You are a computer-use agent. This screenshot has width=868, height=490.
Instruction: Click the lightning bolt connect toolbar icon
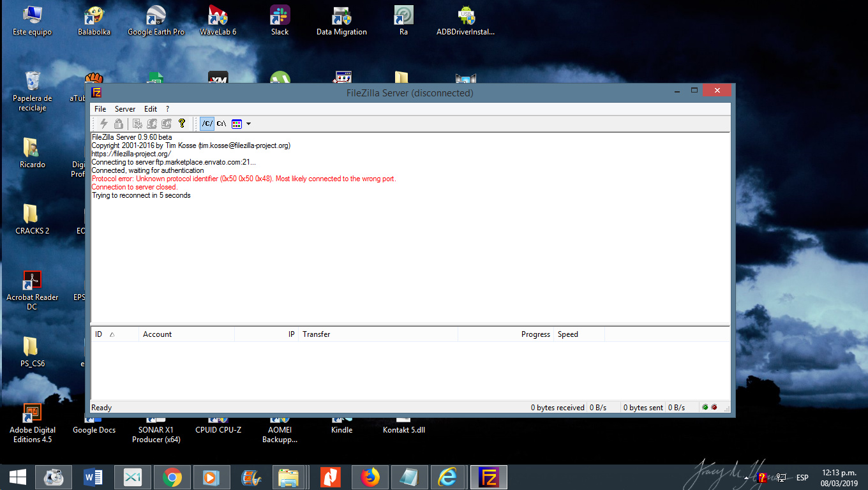pos(104,124)
